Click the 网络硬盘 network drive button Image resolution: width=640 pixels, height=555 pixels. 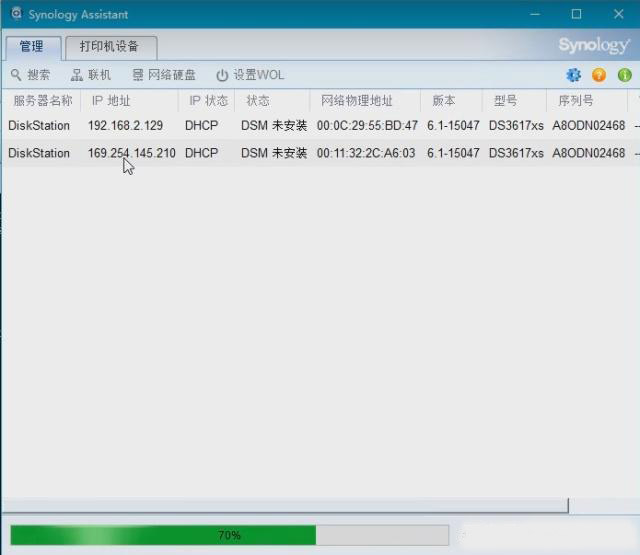(x=164, y=75)
